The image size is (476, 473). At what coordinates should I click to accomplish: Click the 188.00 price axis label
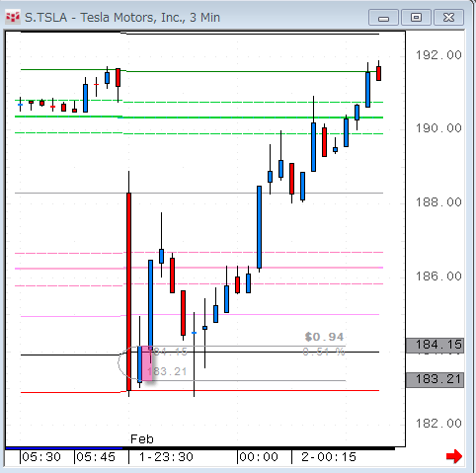[438, 201]
